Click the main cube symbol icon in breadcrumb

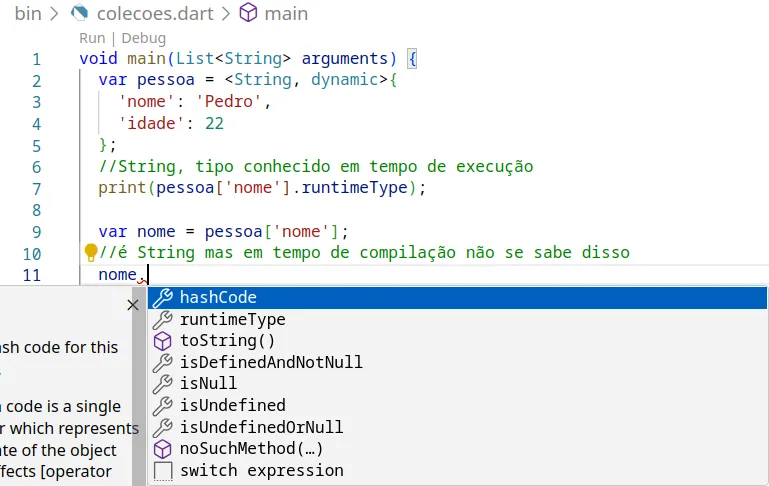(x=248, y=13)
